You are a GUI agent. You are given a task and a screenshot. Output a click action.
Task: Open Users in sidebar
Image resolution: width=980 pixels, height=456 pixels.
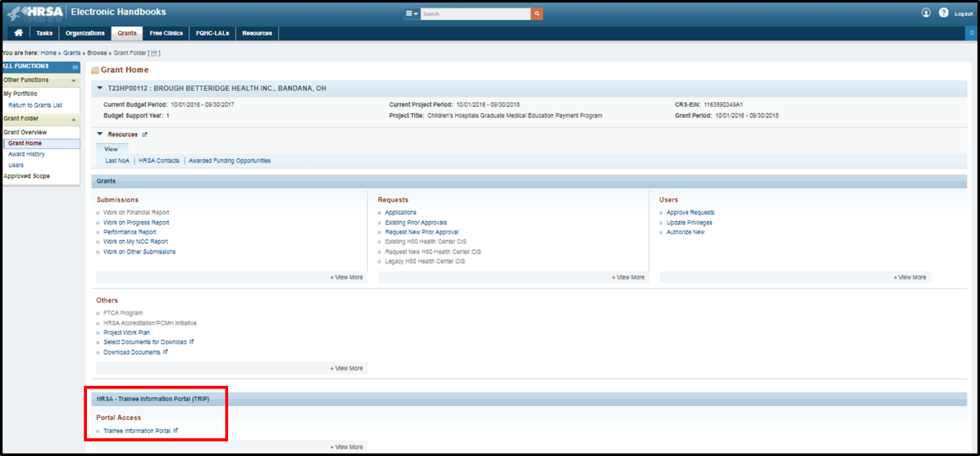tap(16, 165)
